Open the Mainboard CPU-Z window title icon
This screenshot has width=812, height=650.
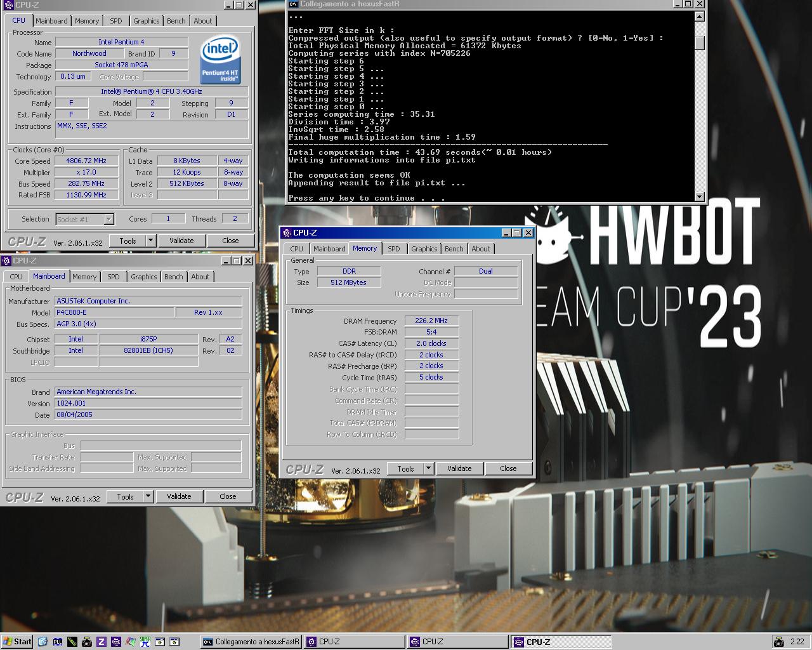[x=6, y=261]
